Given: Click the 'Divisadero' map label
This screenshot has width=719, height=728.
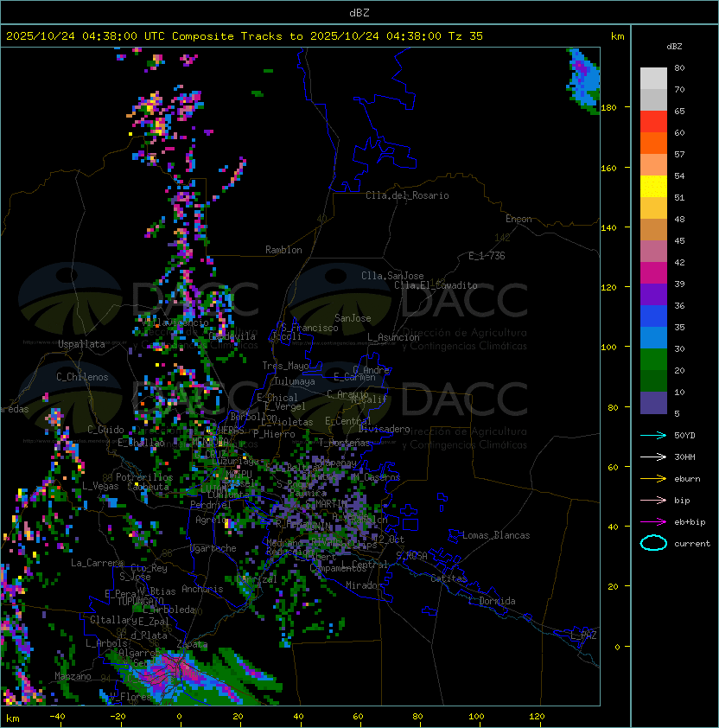Looking at the screenshot, I should click(x=385, y=429).
